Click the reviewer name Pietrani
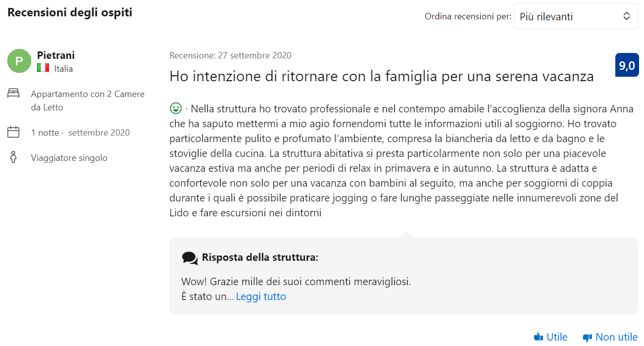Screen dimensions: 644x346 pos(56,55)
